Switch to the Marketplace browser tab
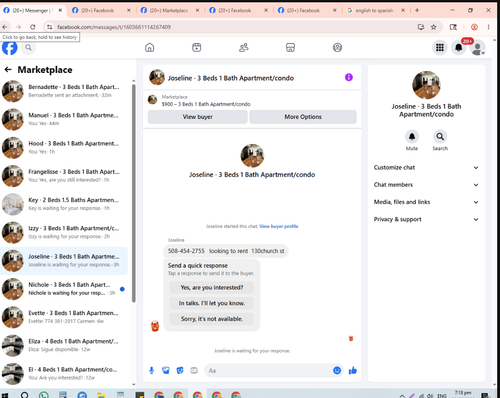Image resolution: width=500 pixels, height=398 pixels. pos(169,10)
